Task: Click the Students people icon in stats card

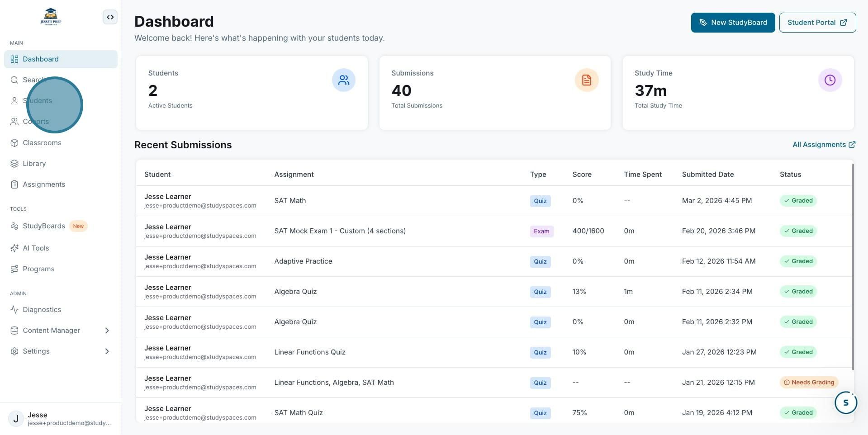Action: click(x=344, y=80)
